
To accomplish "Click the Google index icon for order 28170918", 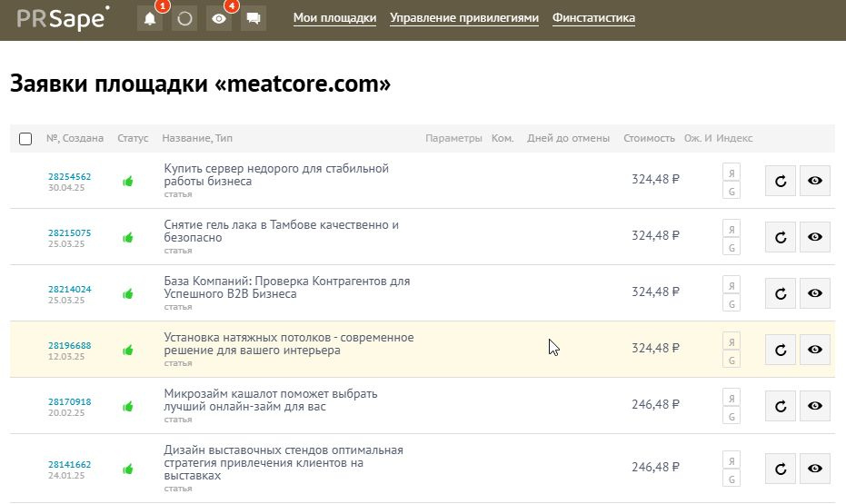I will pyautogui.click(x=732, y=416).
